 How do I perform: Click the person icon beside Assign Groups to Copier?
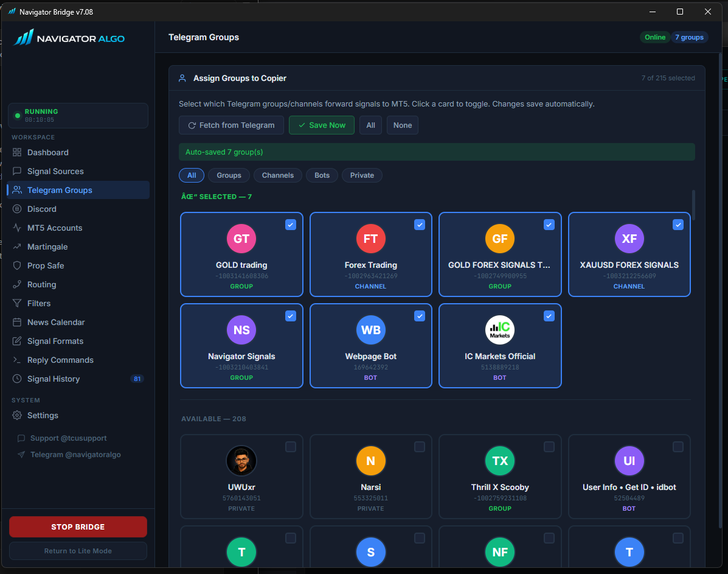click(182, 78)
